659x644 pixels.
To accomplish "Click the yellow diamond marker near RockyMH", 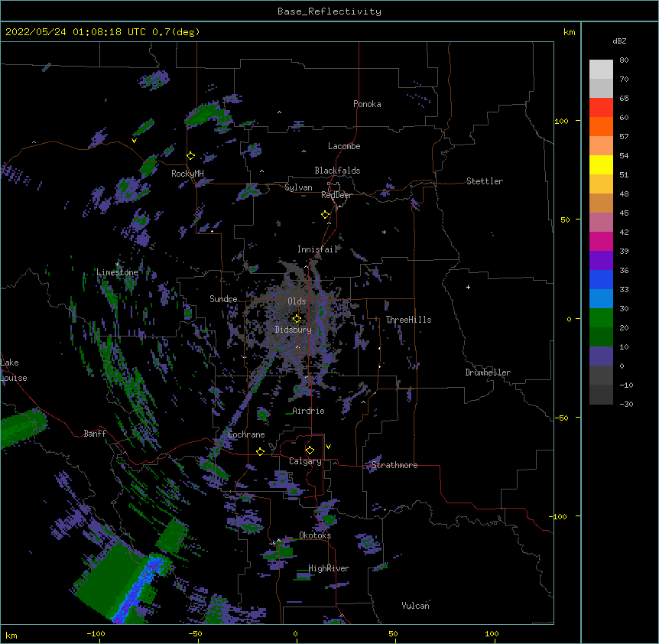I will click(190, 156).
